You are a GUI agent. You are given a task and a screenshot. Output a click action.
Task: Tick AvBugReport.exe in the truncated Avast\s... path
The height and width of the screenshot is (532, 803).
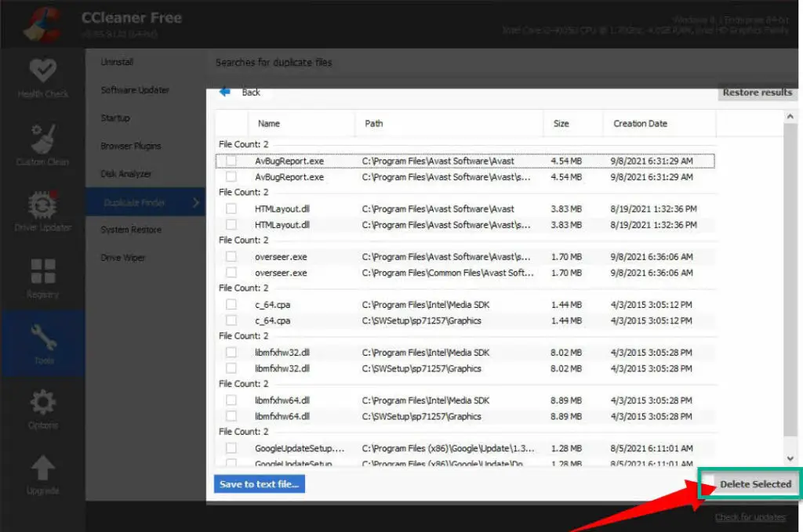pos(231,176)
